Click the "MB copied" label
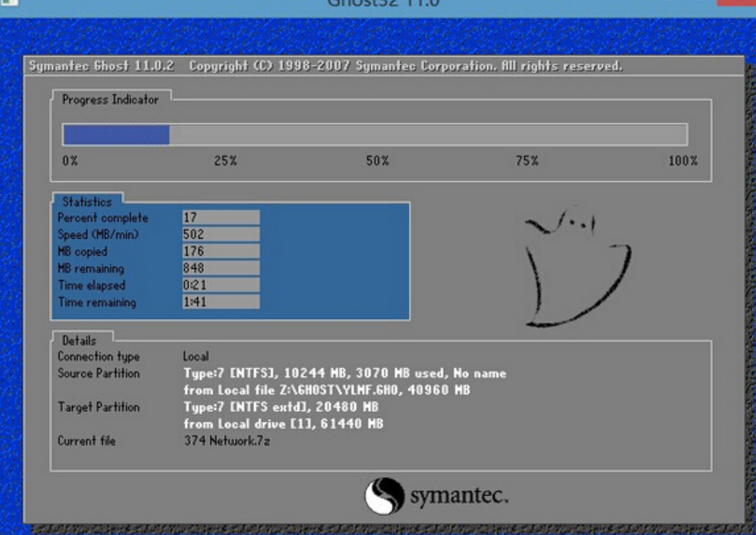The height and width of the screenshot is (535, 756). pos(83,251)
